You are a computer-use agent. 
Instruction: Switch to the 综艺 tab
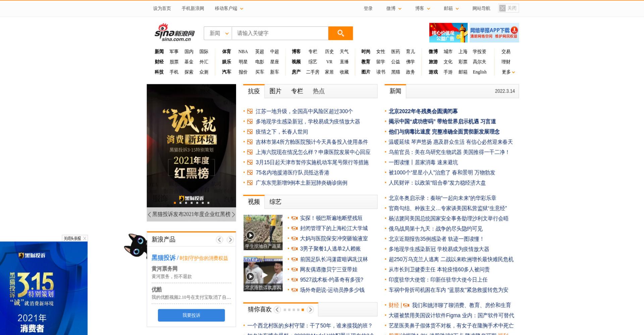(275, 202)
